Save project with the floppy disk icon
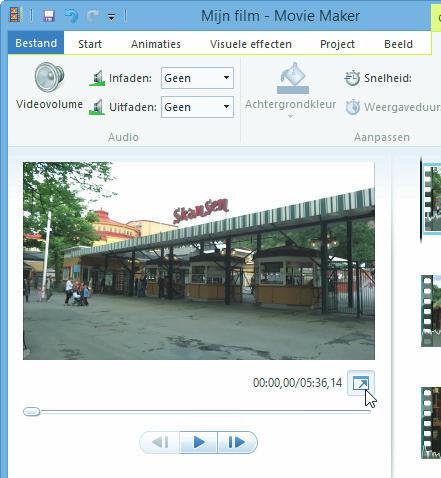This screenshot has height=478, width=441. pyautogui.click(x=49, y=16)
